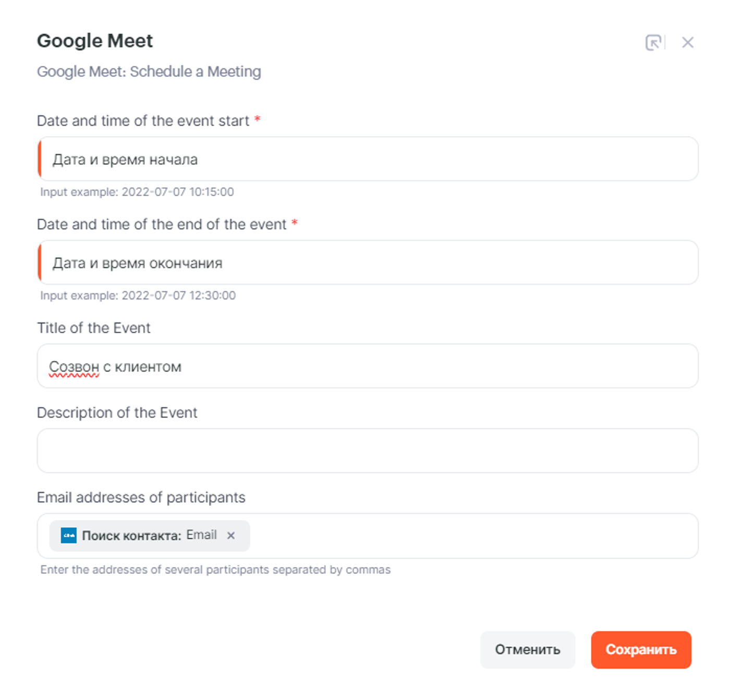This screenshot has height=700, width=730.
Task: Click the 'Google Meet: Schedule a Meeting' subtitle
Action: point(149,71)
